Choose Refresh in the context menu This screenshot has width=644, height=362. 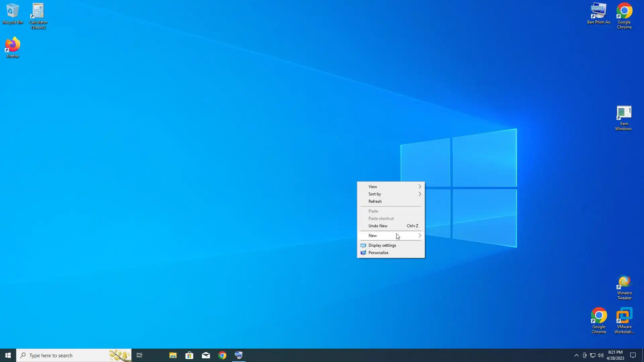click(x=375, y=201)
